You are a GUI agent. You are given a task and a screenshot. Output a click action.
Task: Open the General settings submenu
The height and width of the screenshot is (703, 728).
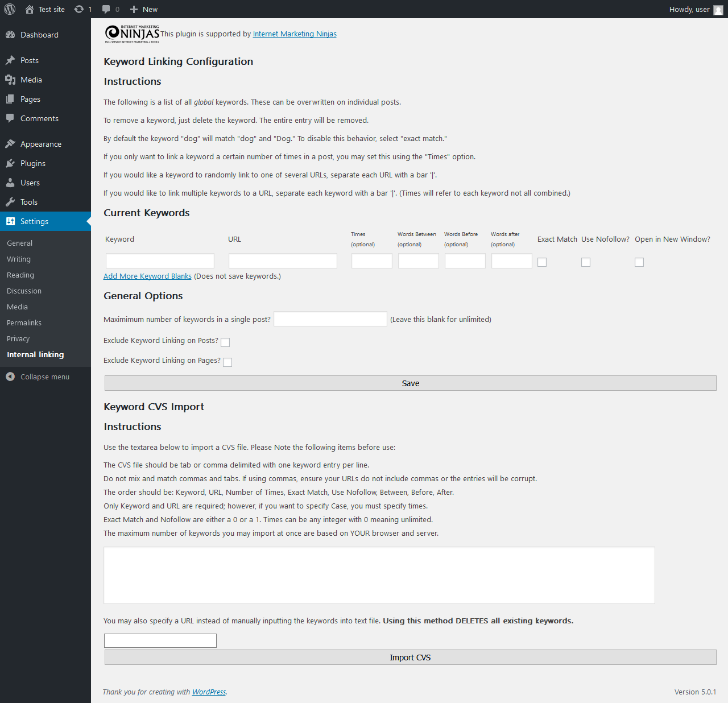[x=20, y=243]
